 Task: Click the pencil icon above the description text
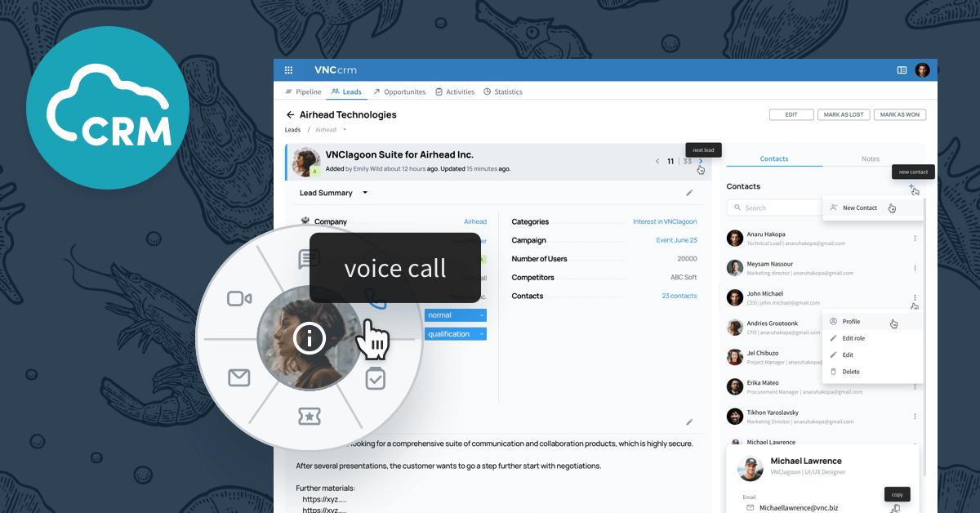(x=689, y=422)
